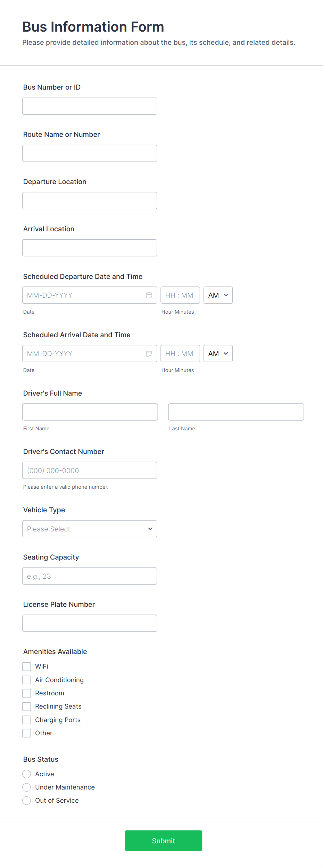Image resolution: width=323 pixels, height=868 pixels.
Task: Open the departure date calendar picker icon
Action: click(149, 295)
